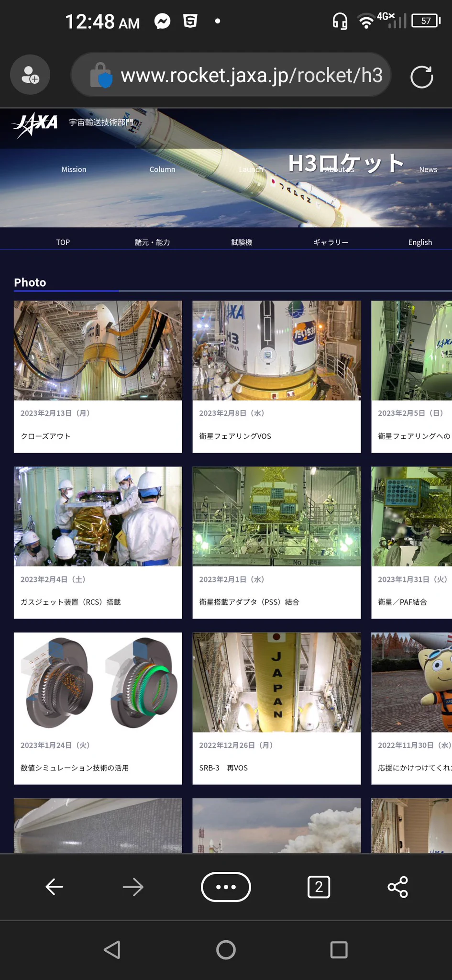Tap the browser profile/account icon
Viewport: 452px width, 980px height.
pyautogui.click(x=30, y=75)
